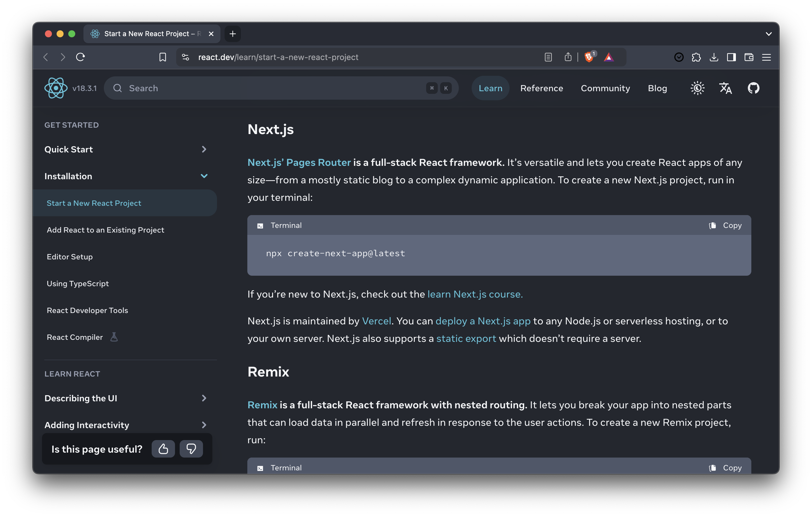Click the search magnifier in the search bar
Image resolution: width=812 pixels, height=517 pixels.
click(x=117, y=88)
